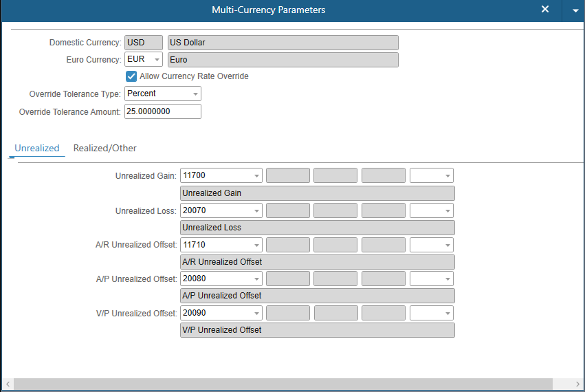This screenshot has height=392, width=585.
Task: Uncheck Allow Currency Rate Override checkbox
Action: pos(131,76)
